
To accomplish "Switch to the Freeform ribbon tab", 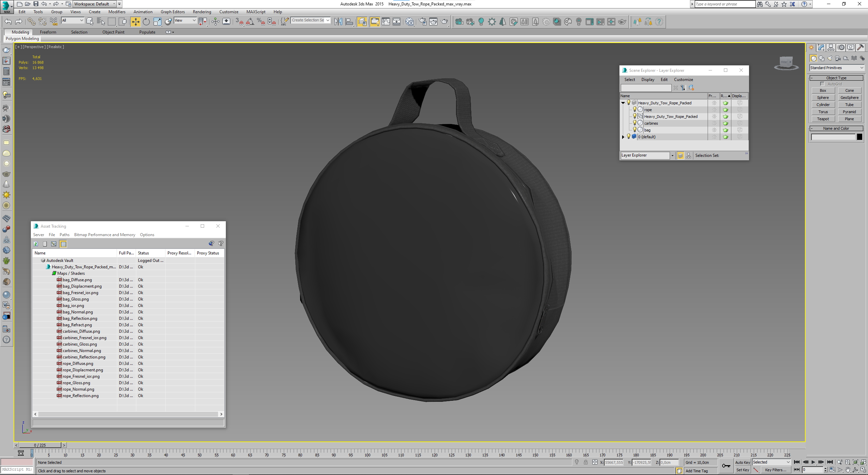I will tap(48, 32).
